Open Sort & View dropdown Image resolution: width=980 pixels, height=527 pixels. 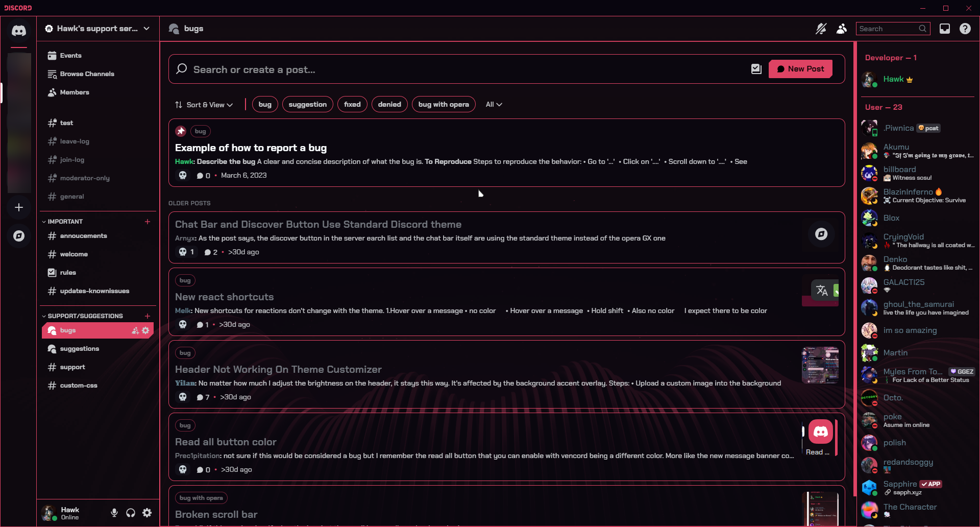point(204,105)
